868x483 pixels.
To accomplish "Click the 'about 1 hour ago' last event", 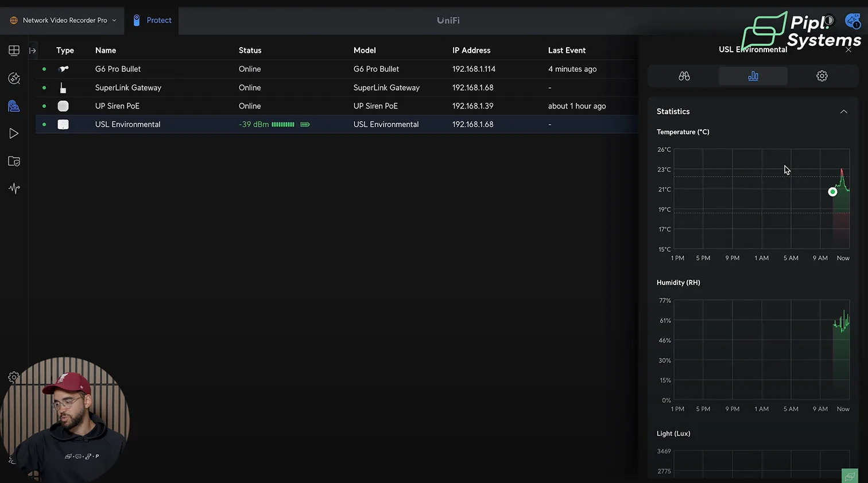I will 577,106.
